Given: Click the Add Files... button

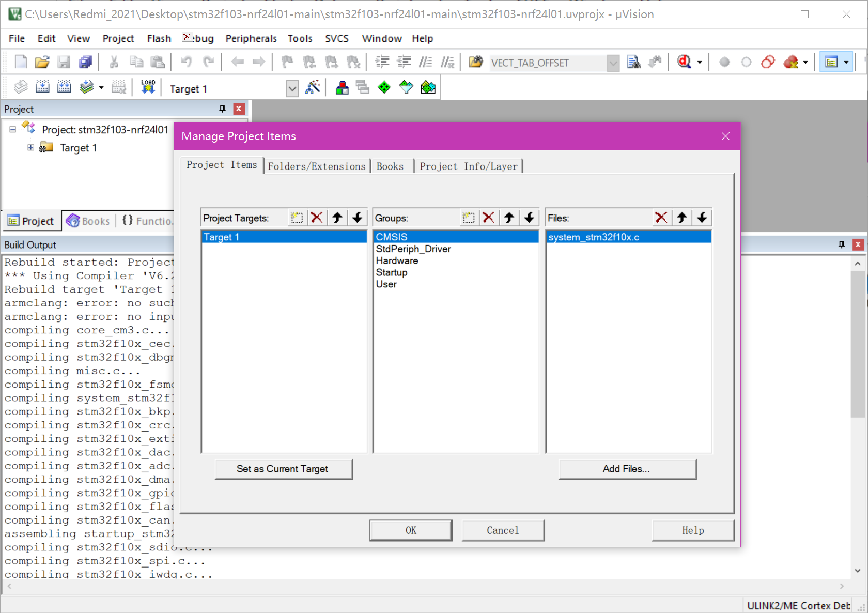Looking at the screenshot, I should pos(627,469).
